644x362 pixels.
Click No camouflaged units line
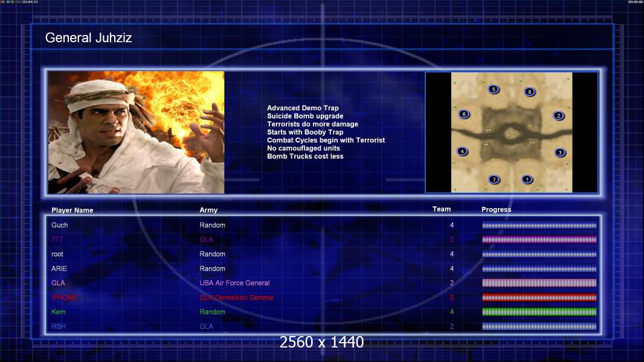click(x=303, y=148)
